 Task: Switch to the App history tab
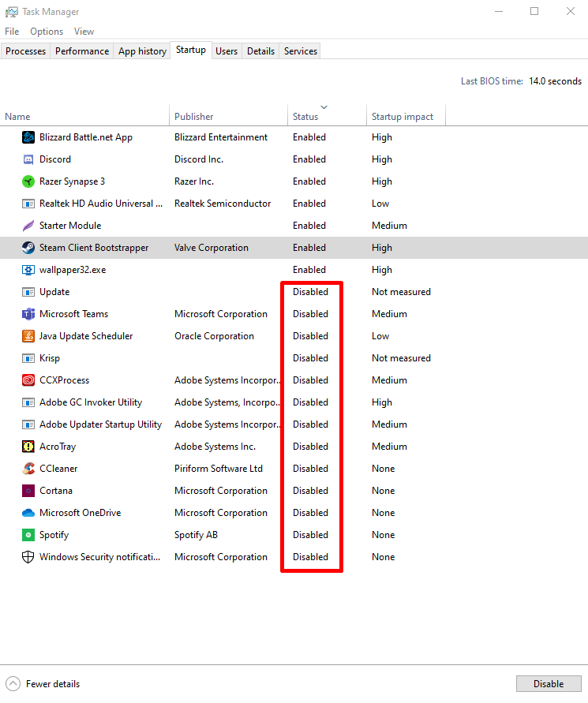tap(142, 51)
